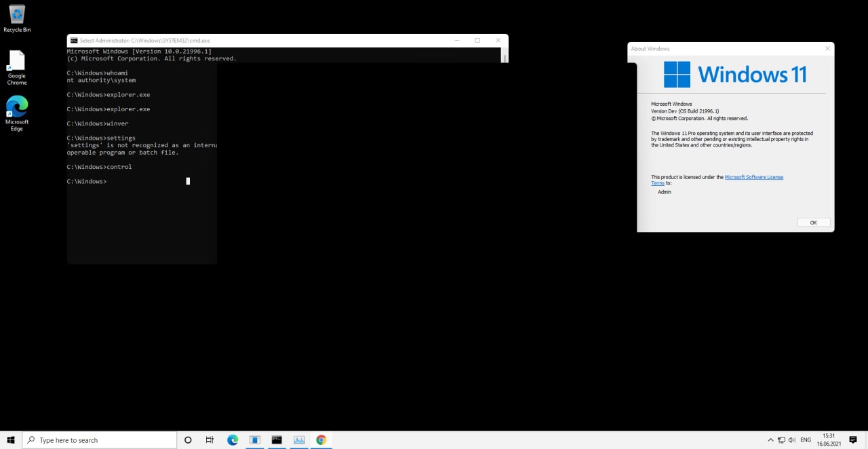Screen dimensions: 868x449
Task: Open the Recycle Bin desktop icon
Action: point(17,18)
